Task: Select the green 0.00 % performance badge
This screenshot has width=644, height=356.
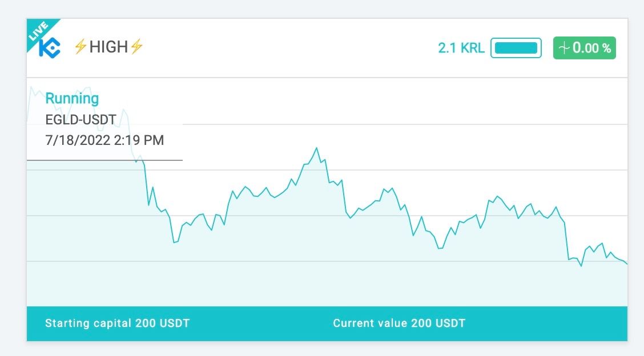Action: (x=585, y=48)
